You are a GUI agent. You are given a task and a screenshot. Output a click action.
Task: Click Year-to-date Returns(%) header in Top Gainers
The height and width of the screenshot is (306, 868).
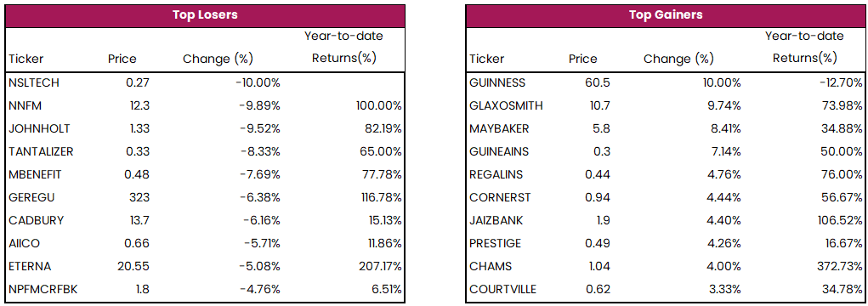tap(804, 48)
